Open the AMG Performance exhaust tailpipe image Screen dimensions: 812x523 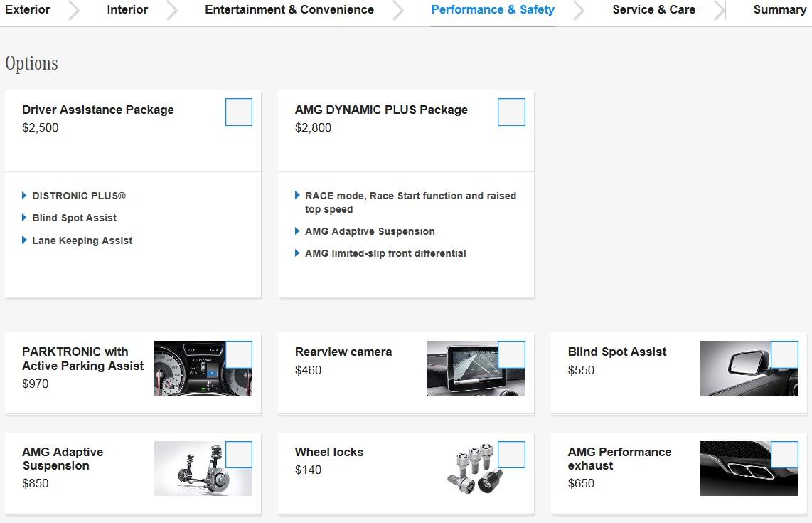(749, 469)
